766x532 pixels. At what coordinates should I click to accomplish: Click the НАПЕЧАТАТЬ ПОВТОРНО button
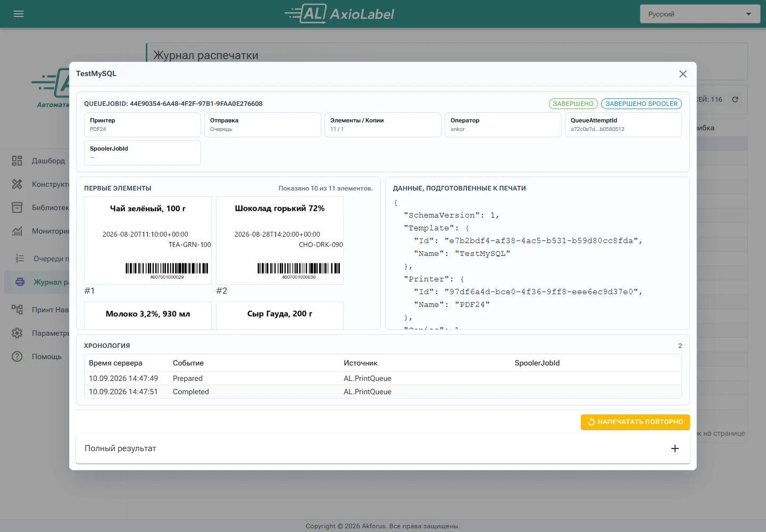tap(635, 422)
